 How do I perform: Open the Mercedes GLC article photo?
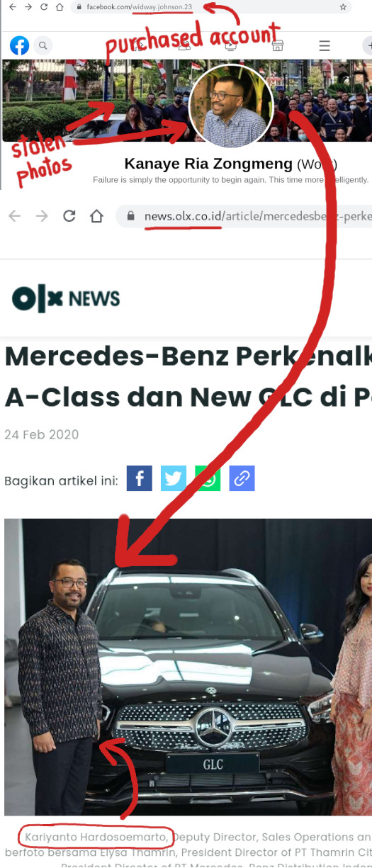coord(188,667)
